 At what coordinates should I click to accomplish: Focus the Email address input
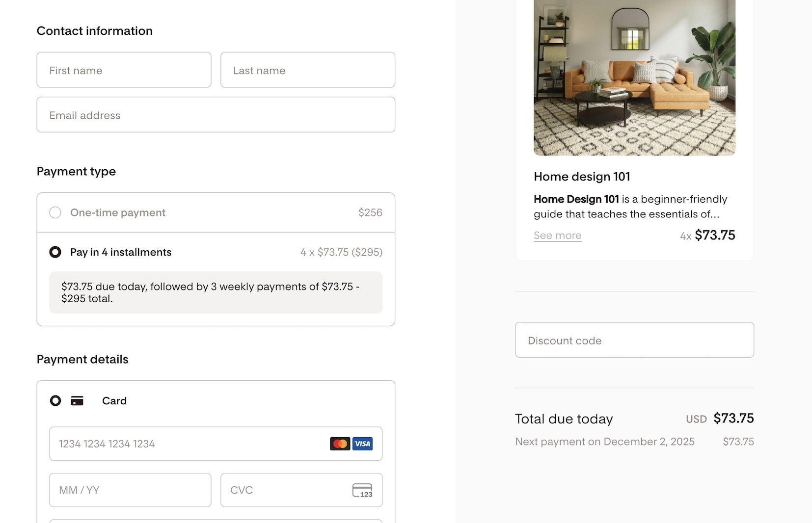coord(216,115)
